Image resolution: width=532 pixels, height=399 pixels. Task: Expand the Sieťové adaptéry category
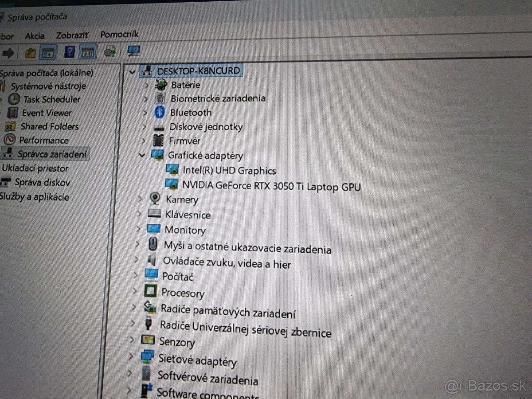coord(131,356)
